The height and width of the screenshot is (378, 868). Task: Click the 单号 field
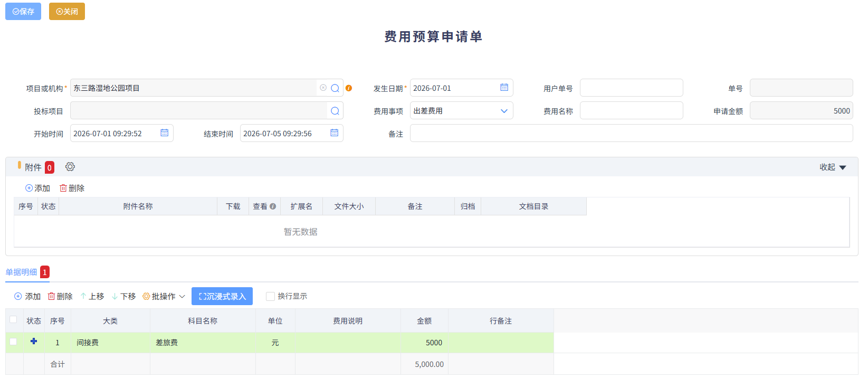[802, 88]
